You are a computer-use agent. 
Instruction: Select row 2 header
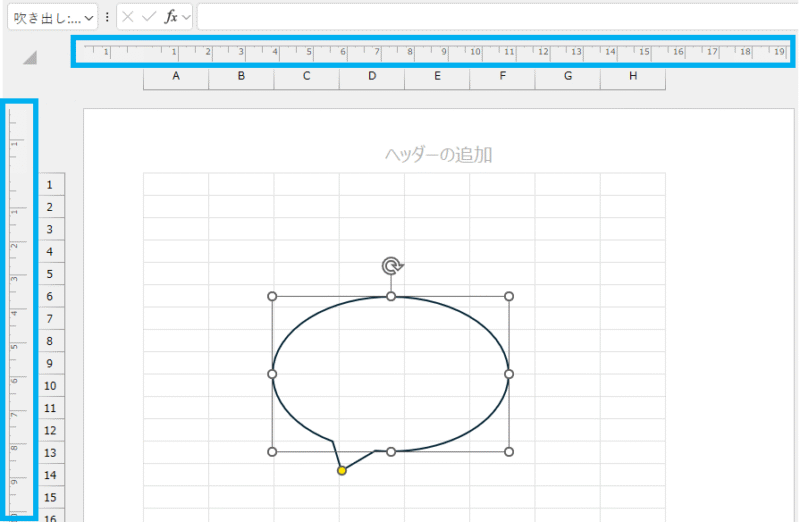coord(52,207)
